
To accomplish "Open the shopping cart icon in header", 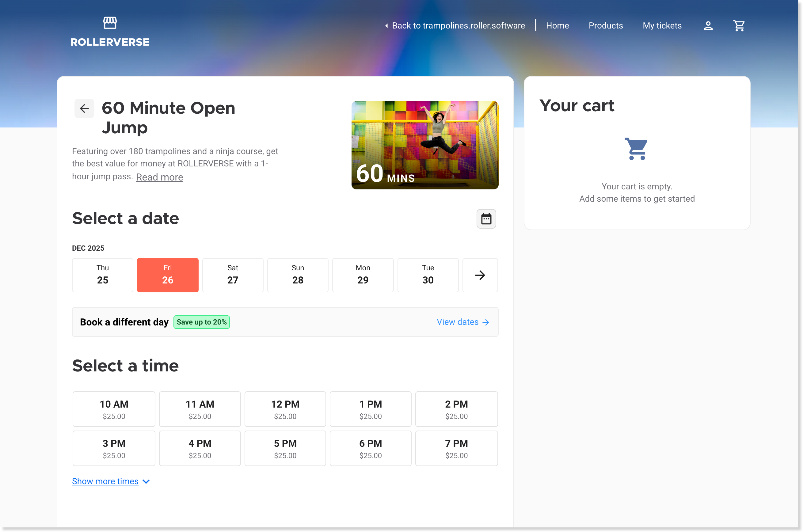I will pos(739,26).
